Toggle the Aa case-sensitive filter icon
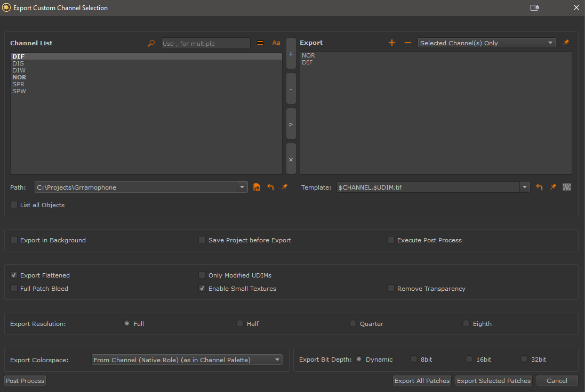This screenshot has height=392, width=585. click(276, 43)
